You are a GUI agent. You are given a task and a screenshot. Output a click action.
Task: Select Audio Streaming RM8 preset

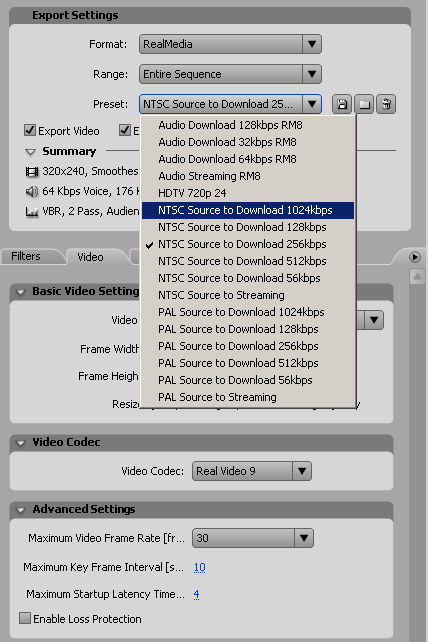click(248, 176)
